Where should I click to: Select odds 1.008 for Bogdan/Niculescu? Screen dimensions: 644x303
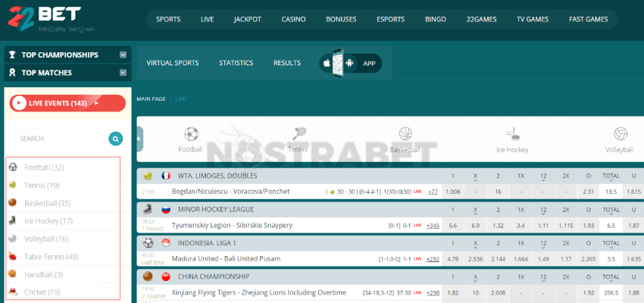(x=452, y=192)
